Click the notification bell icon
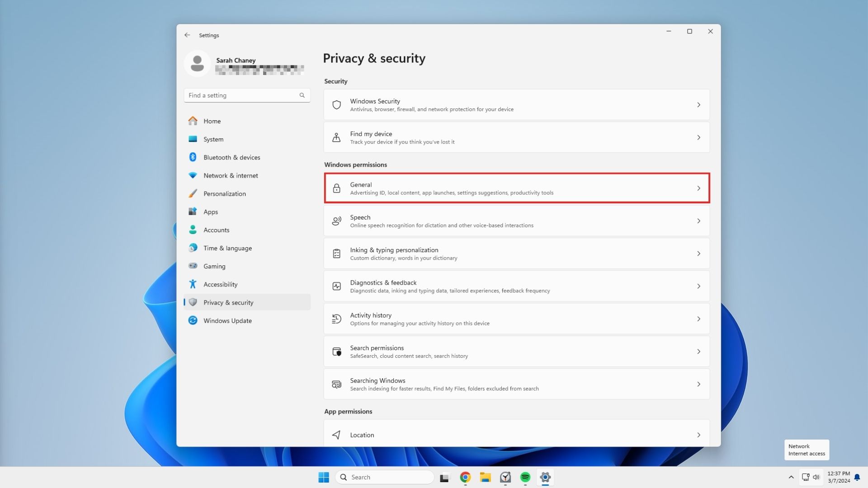 pyautogui.click(x=857, y=477)
